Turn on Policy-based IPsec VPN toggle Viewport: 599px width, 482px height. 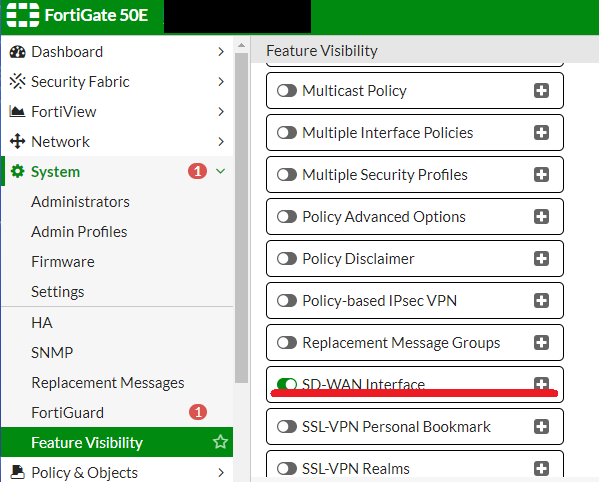[x=287, y=301]
